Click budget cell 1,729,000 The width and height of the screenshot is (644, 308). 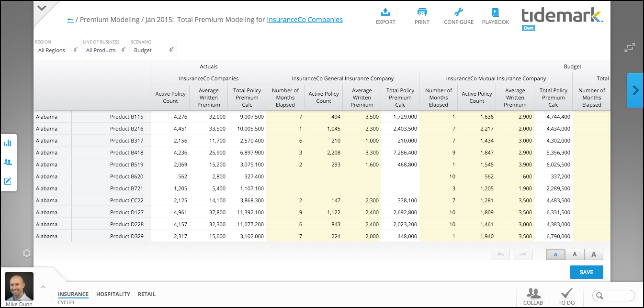pos(400,117)
